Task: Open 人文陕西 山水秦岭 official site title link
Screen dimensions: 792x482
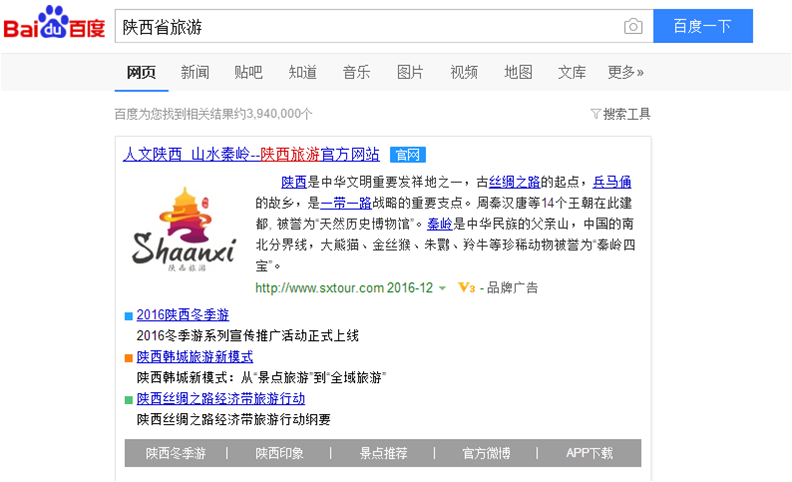Action: click(251, 154)
